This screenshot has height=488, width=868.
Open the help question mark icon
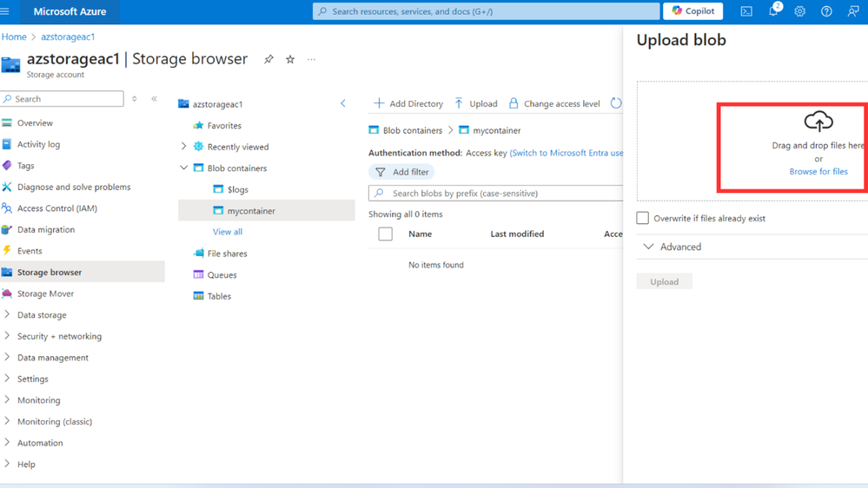[x=826, y=11]
